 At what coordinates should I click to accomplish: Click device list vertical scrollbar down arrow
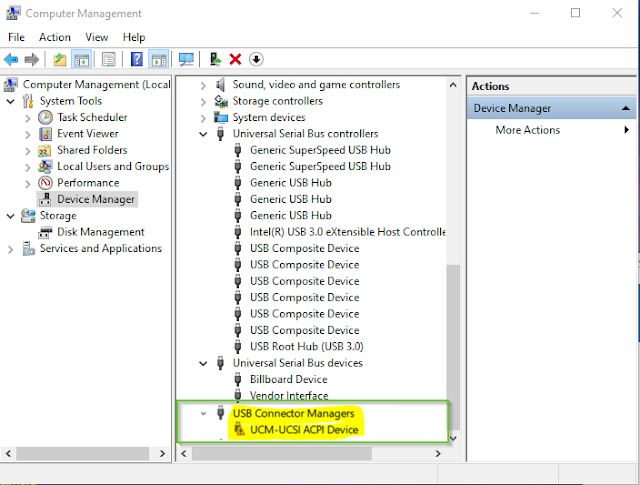[453, 438]
